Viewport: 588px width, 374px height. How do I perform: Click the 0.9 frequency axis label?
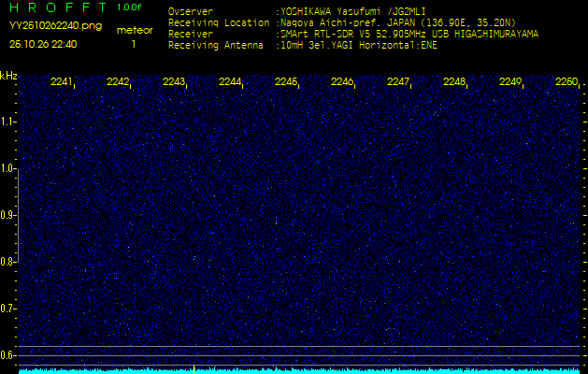pyautogui.click(x=8, y=215)
